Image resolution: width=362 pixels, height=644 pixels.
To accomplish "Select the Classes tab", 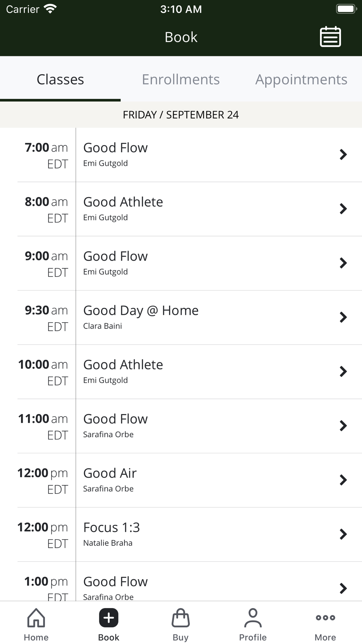I will click(60, 79).
